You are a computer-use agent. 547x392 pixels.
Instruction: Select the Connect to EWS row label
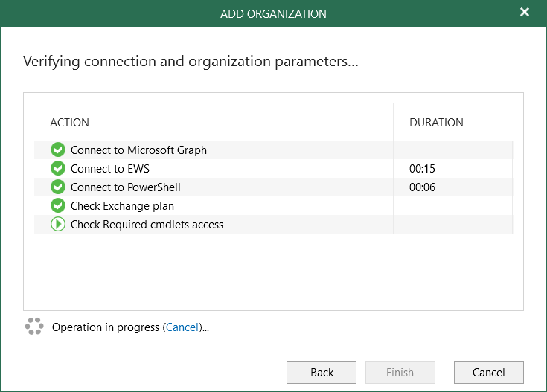tap(109, 169)
